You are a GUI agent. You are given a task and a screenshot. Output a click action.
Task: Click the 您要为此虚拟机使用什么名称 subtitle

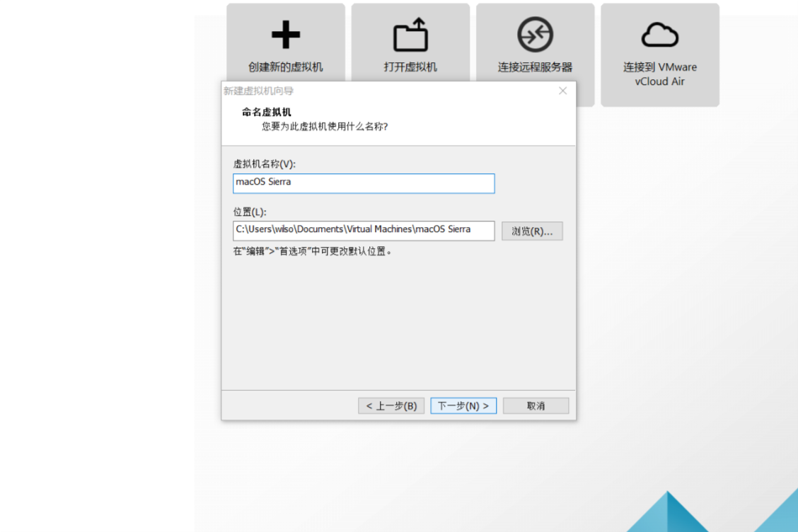click(x=325, y=126)
